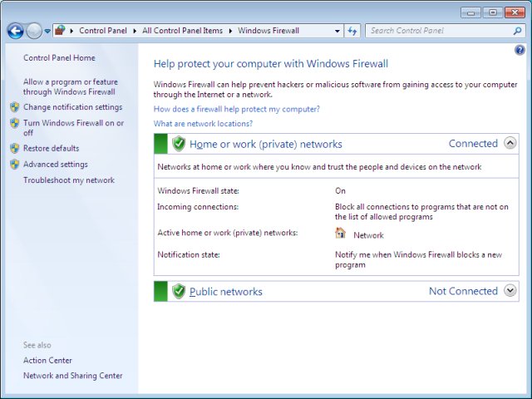
Task: Open How does a firewall help protect my computer?
Action: click(x=236, y=109)
